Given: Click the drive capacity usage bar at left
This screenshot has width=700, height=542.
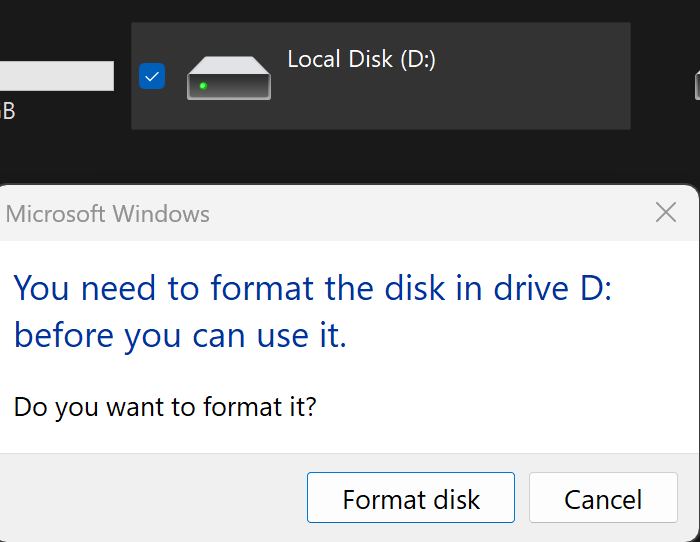Looking at the screenshot, I should 57,76.
